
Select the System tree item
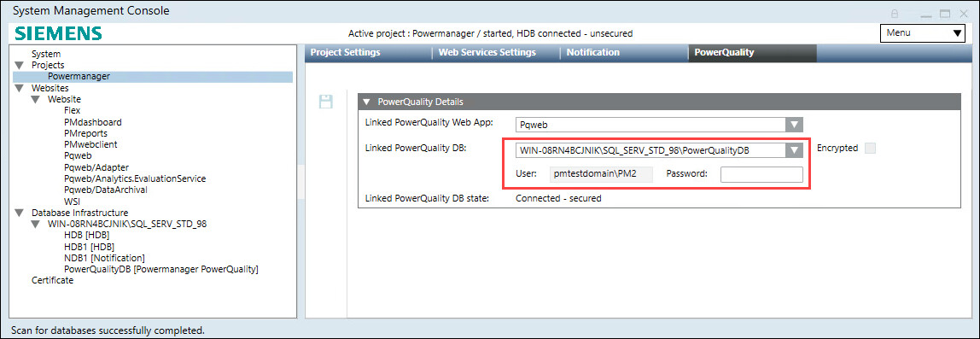point(45,54)
